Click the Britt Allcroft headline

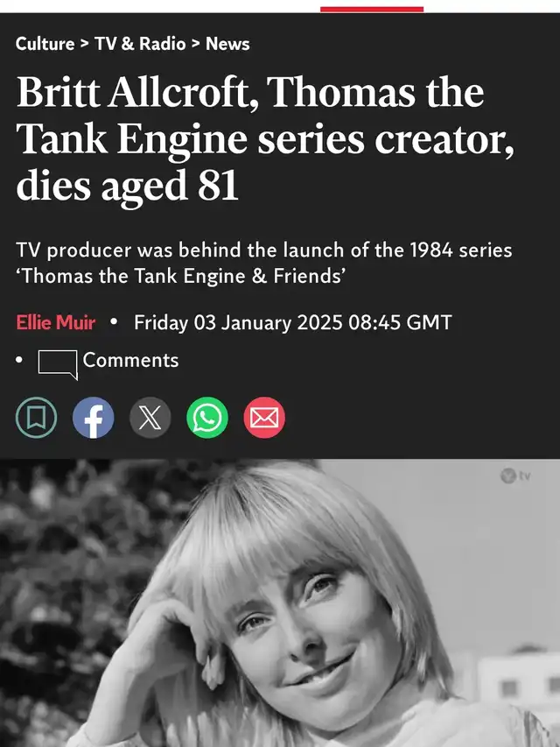(x=264, y=140)
